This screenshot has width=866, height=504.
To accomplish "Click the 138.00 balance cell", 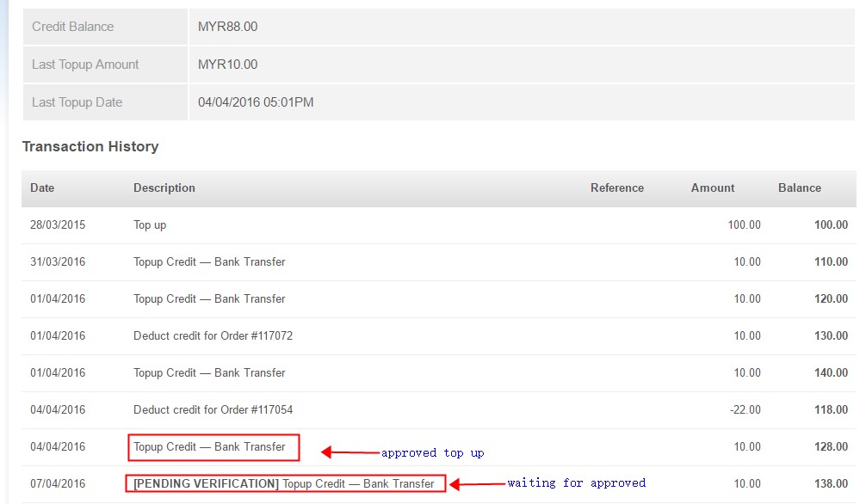I will (831, 483).
